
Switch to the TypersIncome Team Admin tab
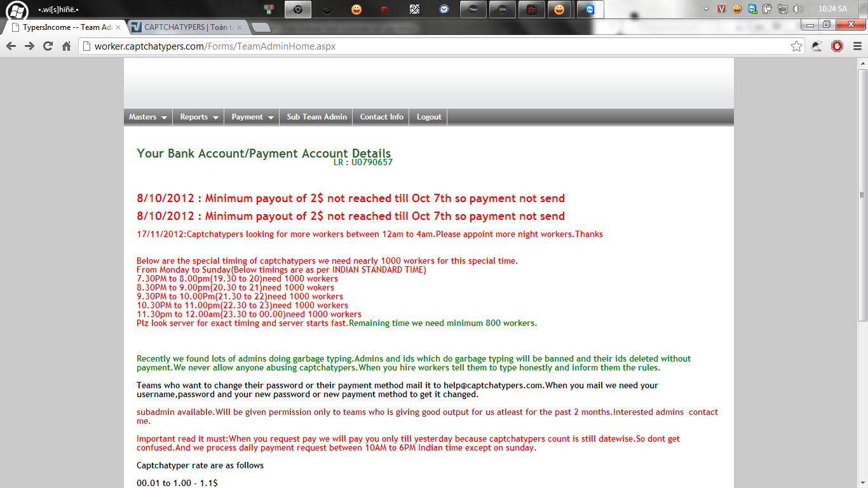pyautogui.click(x=66, y=27)
